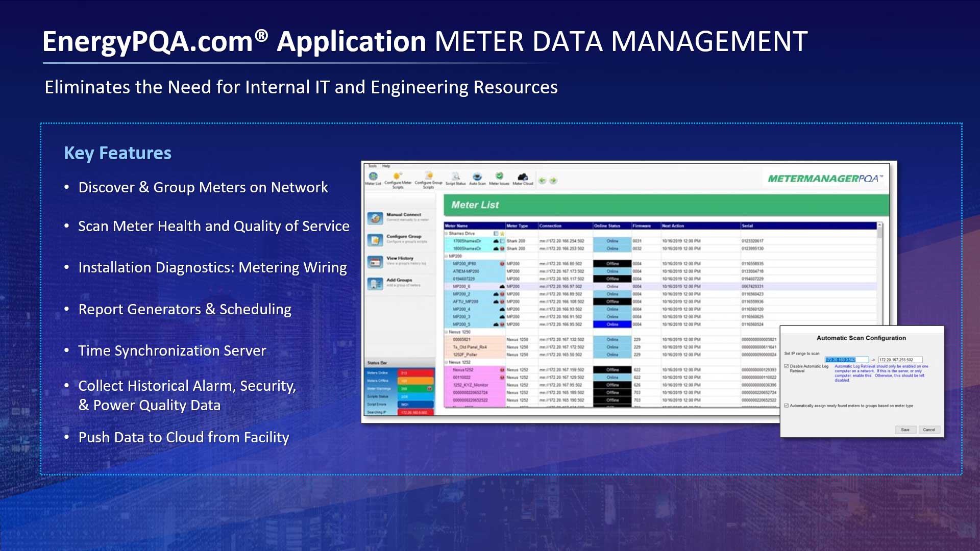The image size is (980, 551).
Task: Click the red alert icon in AFTU_MP200 row
Action: coord(502,302)
